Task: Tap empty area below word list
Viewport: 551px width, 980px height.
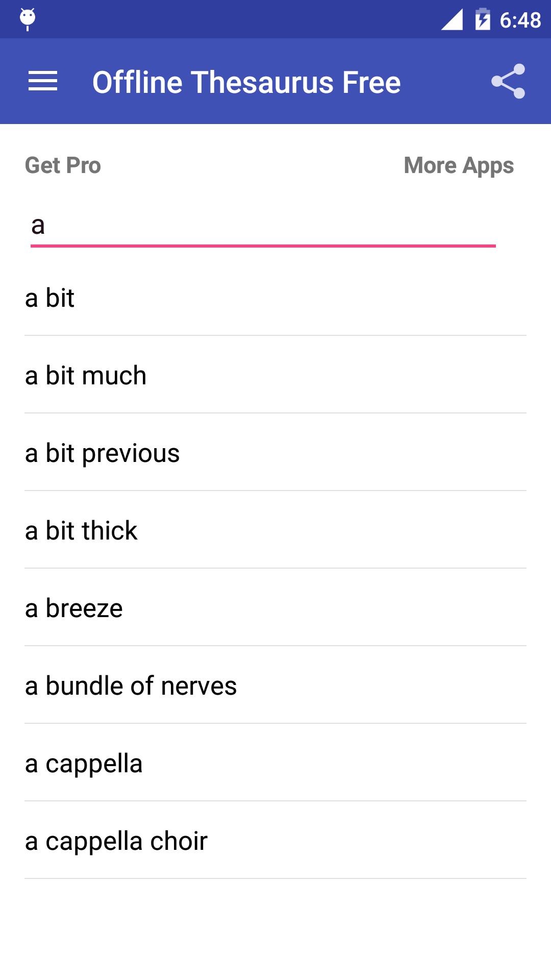Action: point(275,929)
